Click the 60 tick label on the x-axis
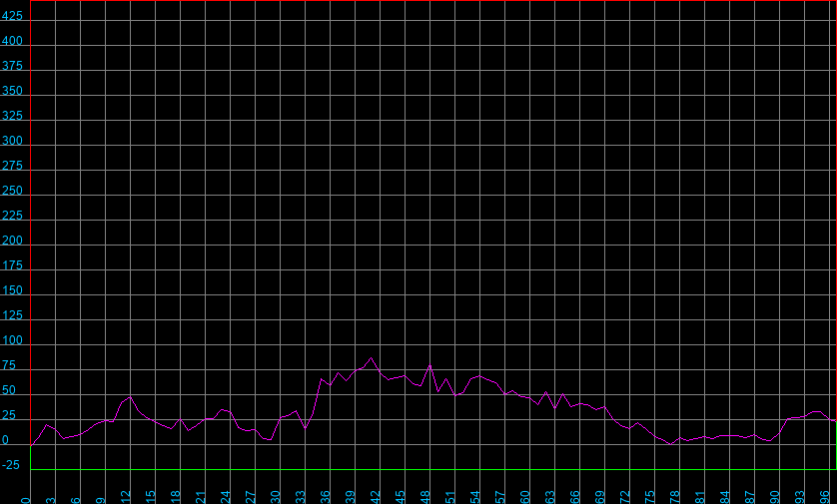This screenshot has height=504, width=837. (x=525, y=496)
